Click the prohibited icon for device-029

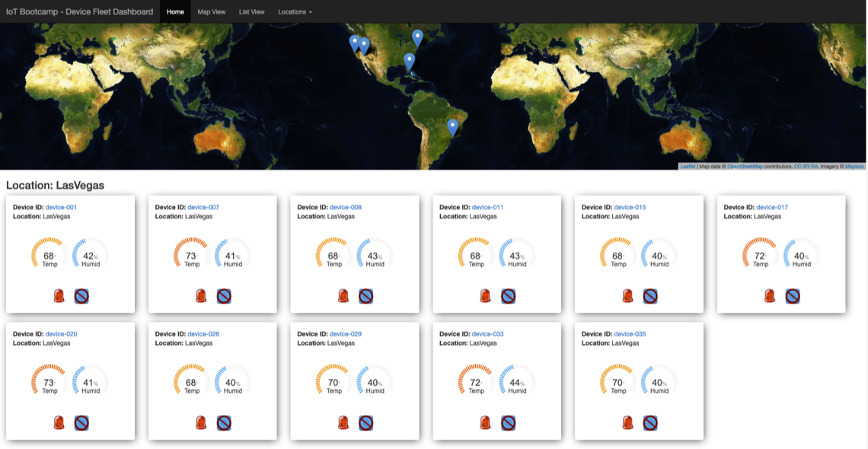(366, 423)
